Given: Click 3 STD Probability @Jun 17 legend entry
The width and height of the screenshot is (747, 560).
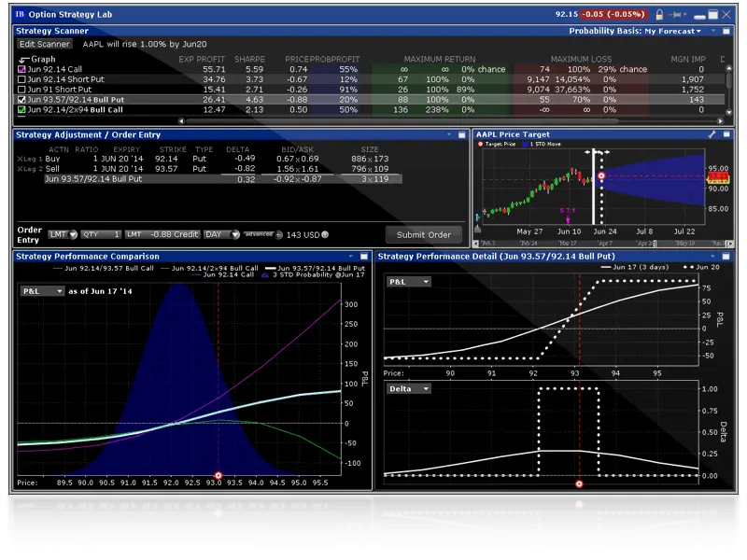Looking at the screenshot, I should click(x=313, y=275).
